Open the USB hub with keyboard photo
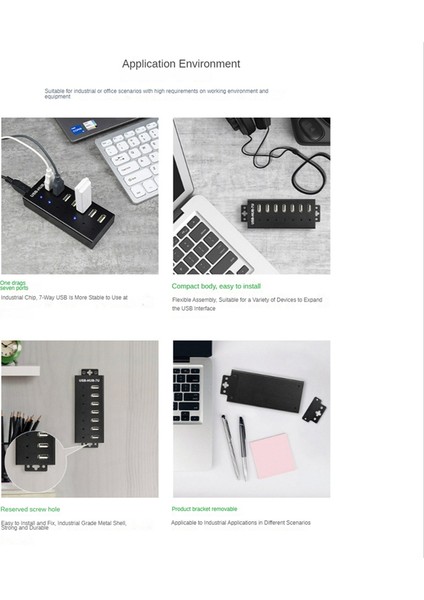Screen dimensions: 424x600 coord(80,196)
